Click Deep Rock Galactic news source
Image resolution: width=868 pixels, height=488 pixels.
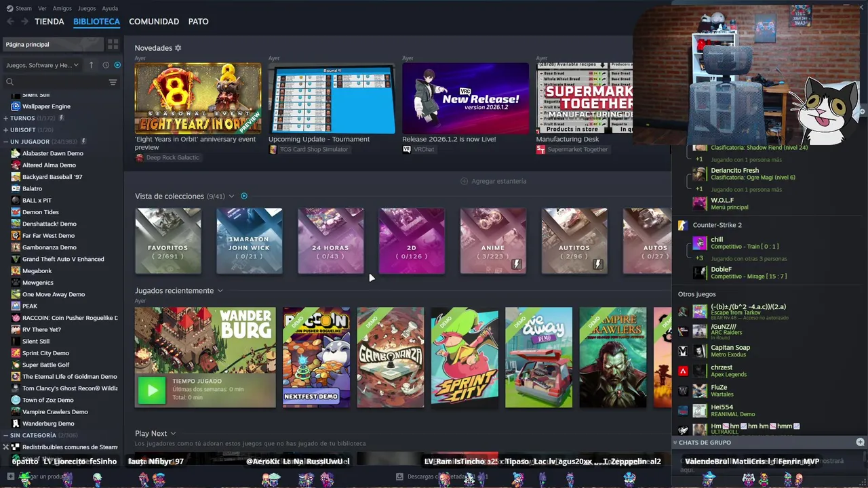[x=167, y=158]
